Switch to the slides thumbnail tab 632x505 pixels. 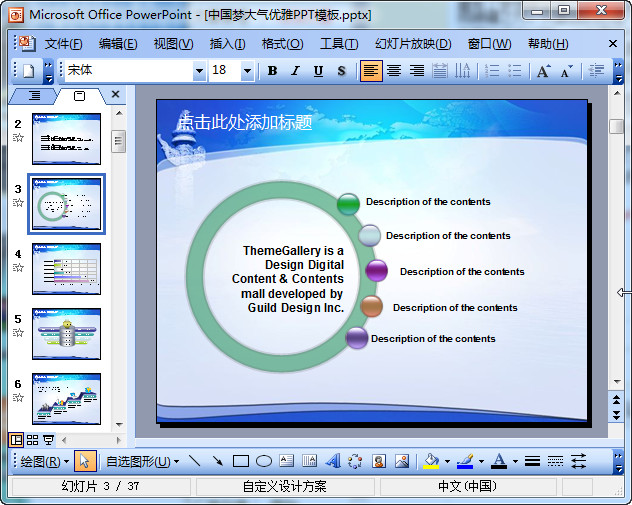click(x=79, y=96)
